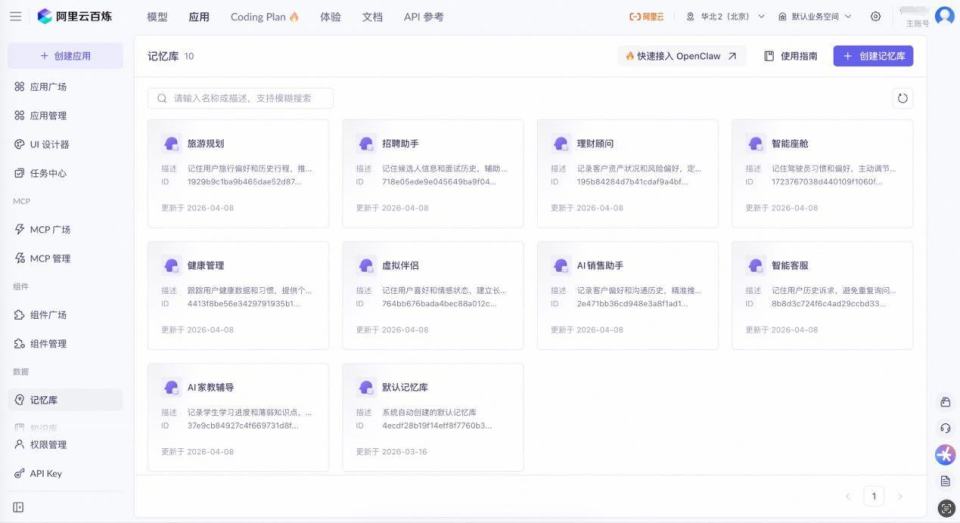Click the 智能座舱 ID text

827,182
